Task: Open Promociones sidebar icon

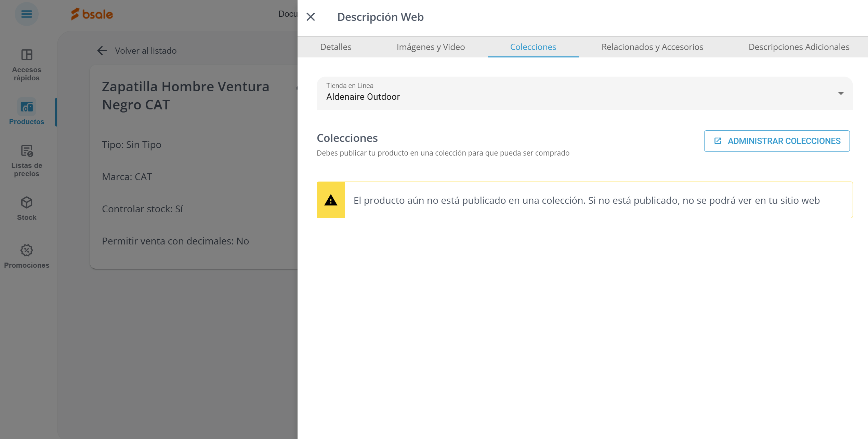Action: pos(27,251)
